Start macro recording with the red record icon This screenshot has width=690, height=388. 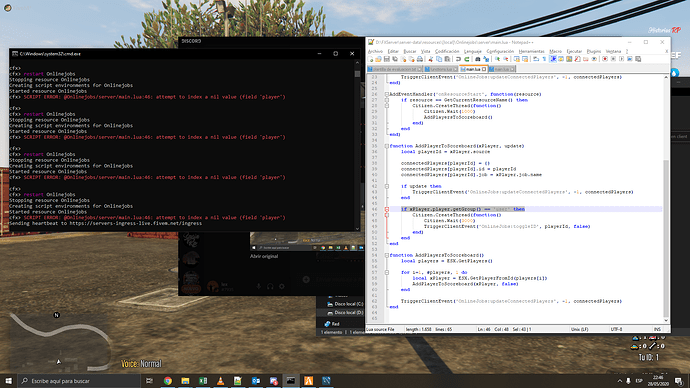tap(606, 59)
